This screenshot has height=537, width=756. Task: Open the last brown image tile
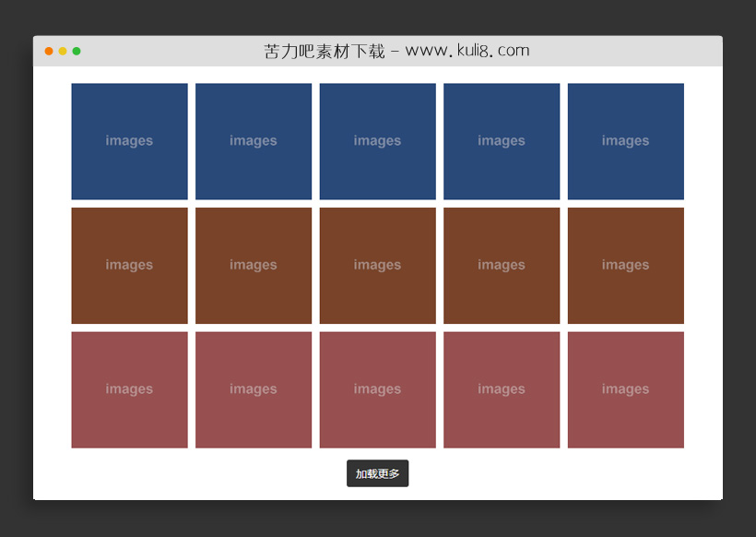pos(625,266)
